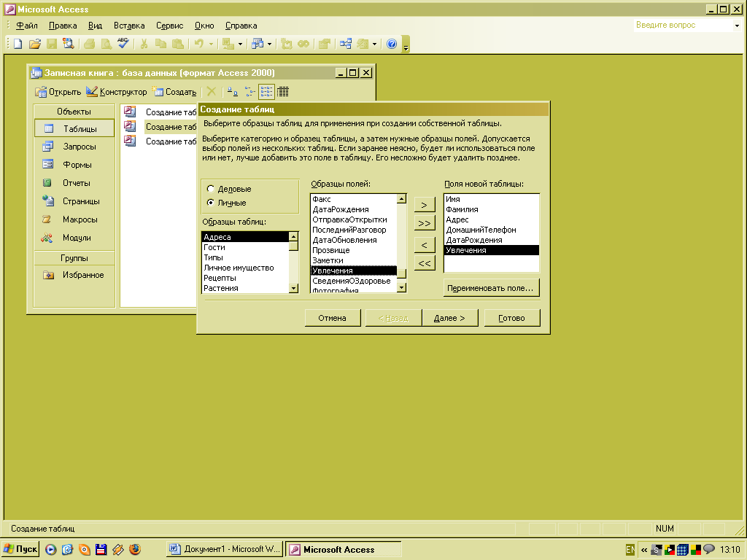Viewport: 747px width, 560px height.
Task: Click the File search toolbar icon
Action: click(x=68, y=44)
